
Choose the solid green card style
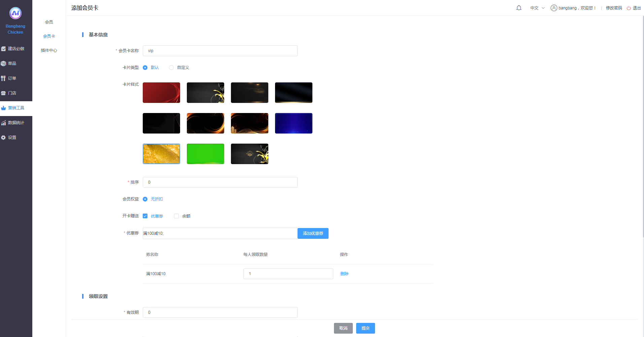pos(206,154)
